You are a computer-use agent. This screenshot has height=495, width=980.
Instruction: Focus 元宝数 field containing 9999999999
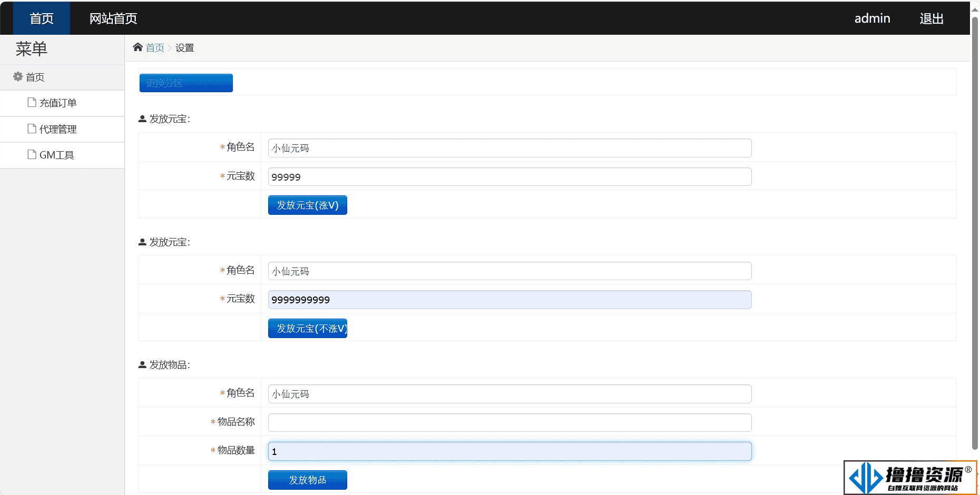coord(509,300)
